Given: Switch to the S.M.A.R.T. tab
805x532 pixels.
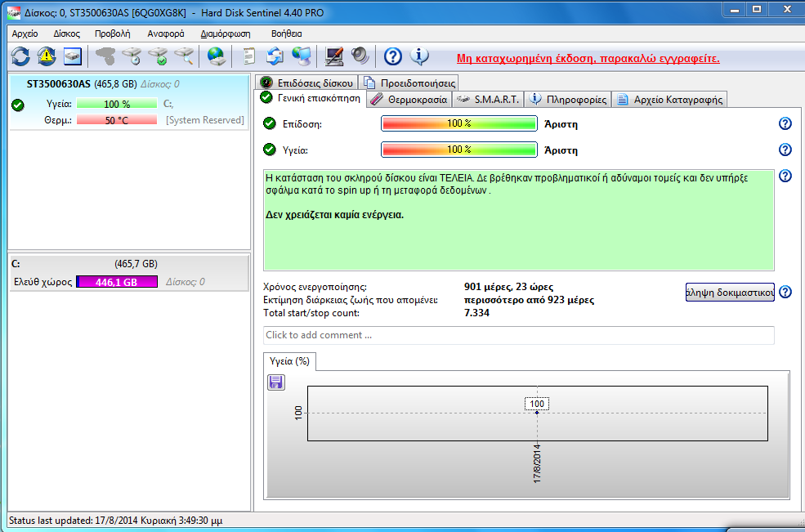Looking at the screenshot, I should click(x=488, y=100).
